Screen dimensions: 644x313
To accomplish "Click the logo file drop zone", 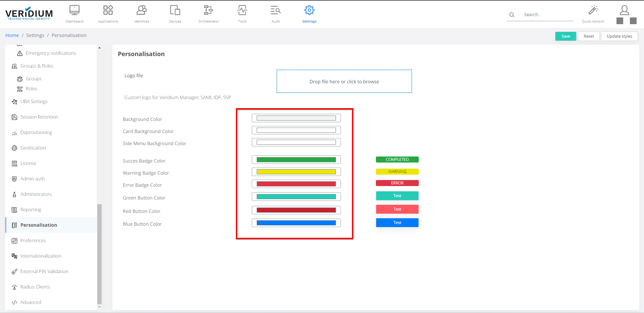I will click(x=344, y=82).
